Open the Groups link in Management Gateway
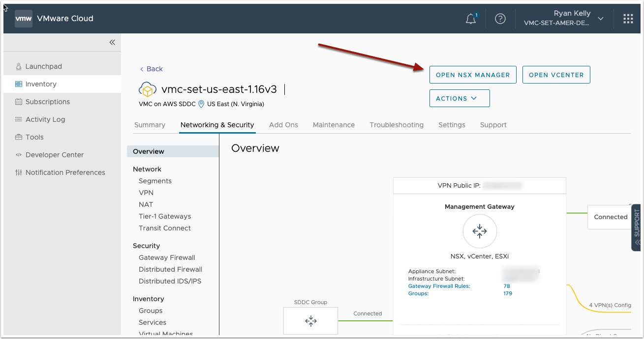Viewport: 644px width, 339px height. tap(418, 293)
